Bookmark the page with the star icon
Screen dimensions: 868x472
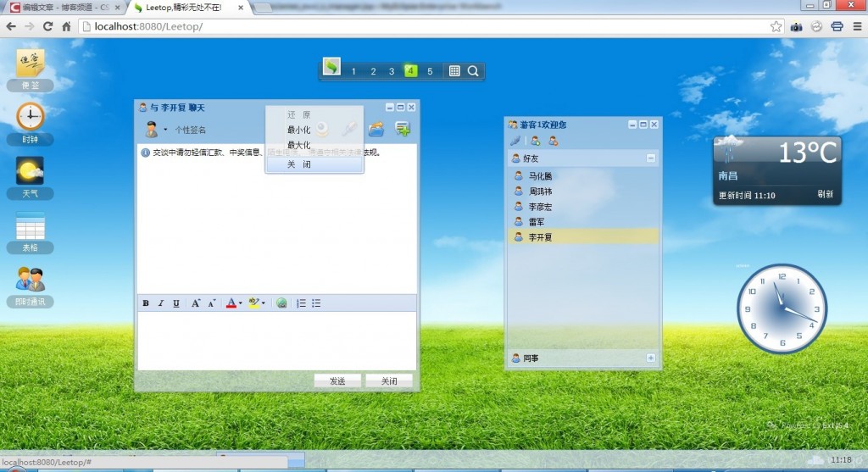click(776, 26)
